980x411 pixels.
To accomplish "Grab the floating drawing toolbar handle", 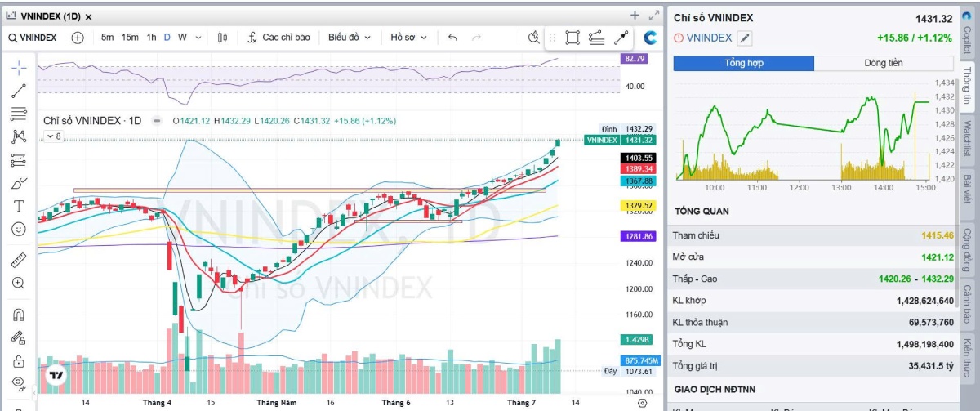I will click(553, 37).
